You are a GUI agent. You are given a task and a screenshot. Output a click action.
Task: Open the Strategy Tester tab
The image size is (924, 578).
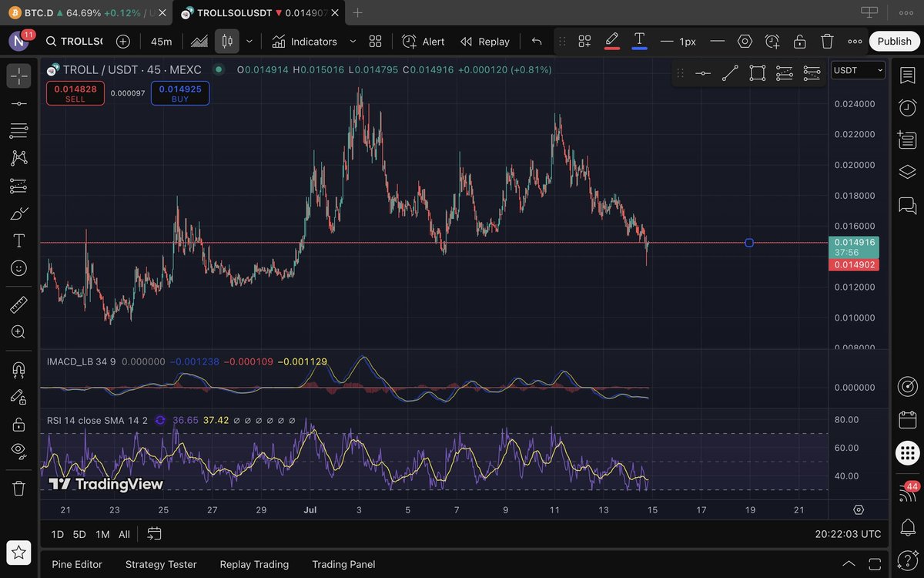click(x=161, y=564)
